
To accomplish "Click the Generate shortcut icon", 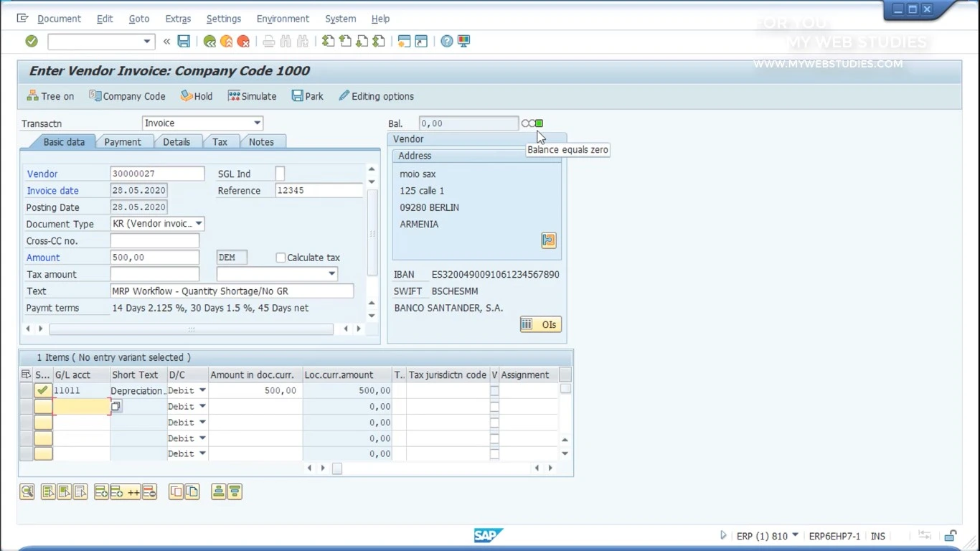I will [421, 42].
